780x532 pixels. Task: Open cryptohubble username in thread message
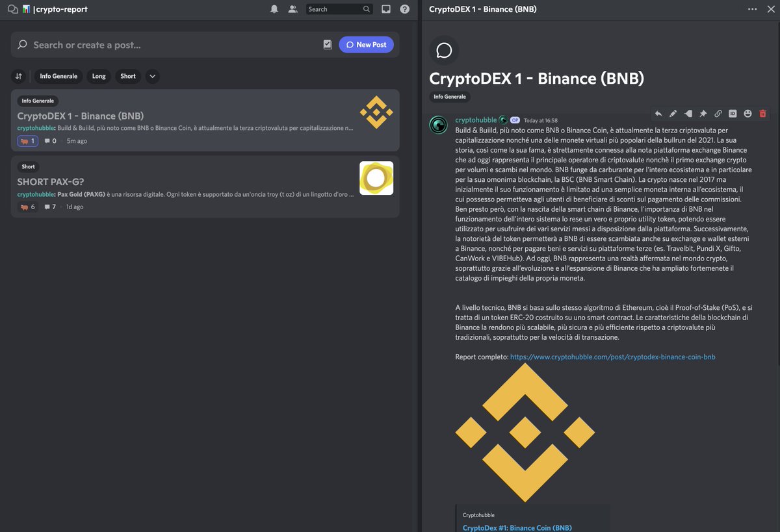coord(476,120)
